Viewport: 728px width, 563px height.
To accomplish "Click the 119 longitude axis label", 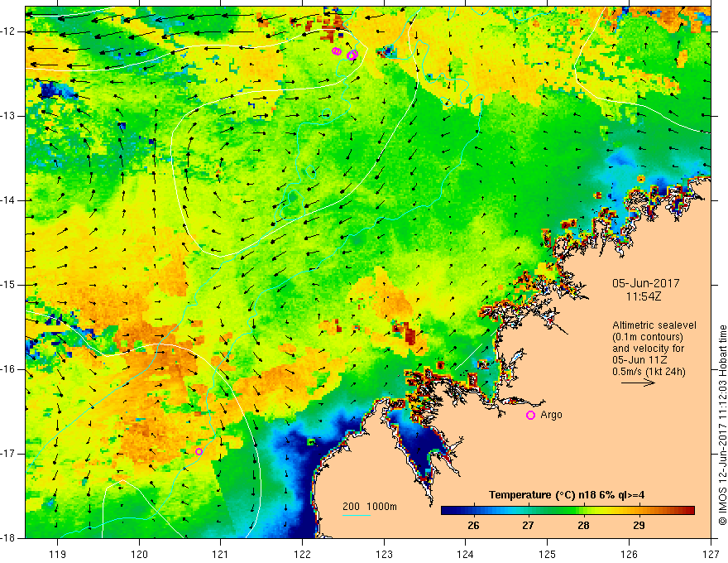I will tap(58, 554).
